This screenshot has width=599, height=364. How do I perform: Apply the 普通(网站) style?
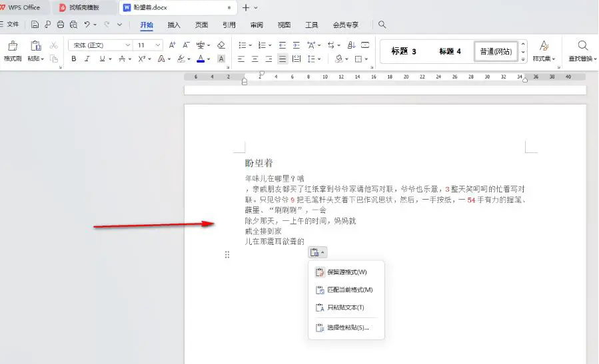coord(496,51)
